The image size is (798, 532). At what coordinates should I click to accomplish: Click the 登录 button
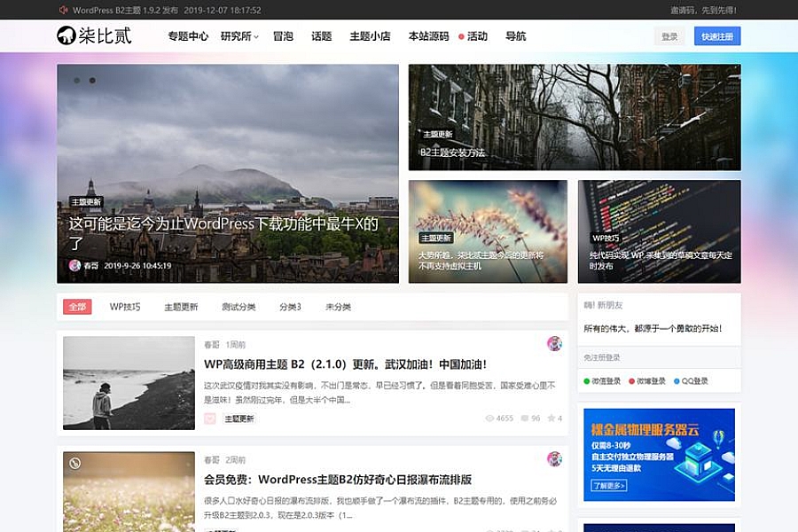click(669, 36)
